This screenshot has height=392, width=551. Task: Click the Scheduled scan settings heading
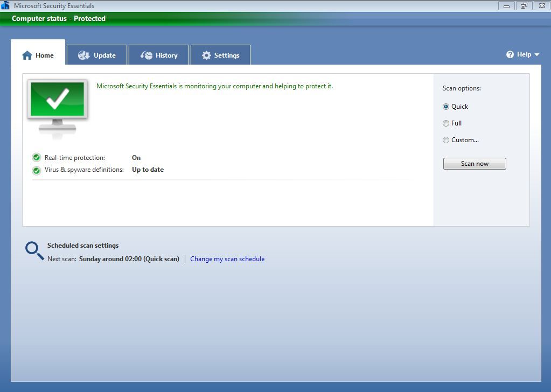coord(83,246)
